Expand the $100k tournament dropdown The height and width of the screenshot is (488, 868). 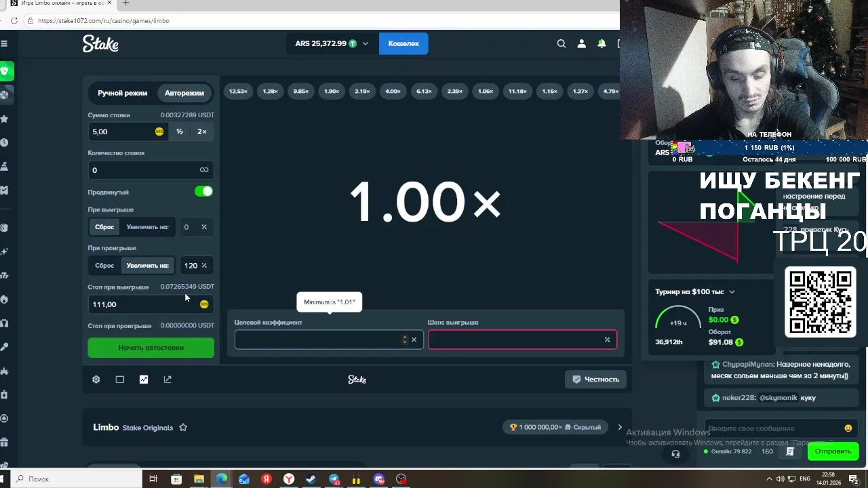(732, 292)
